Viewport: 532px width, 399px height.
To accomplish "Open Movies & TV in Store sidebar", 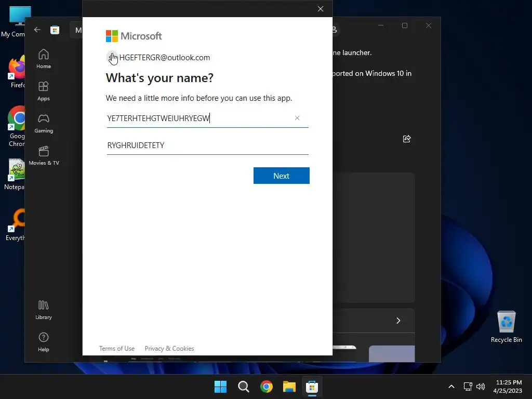I will [x=44, y=155].
